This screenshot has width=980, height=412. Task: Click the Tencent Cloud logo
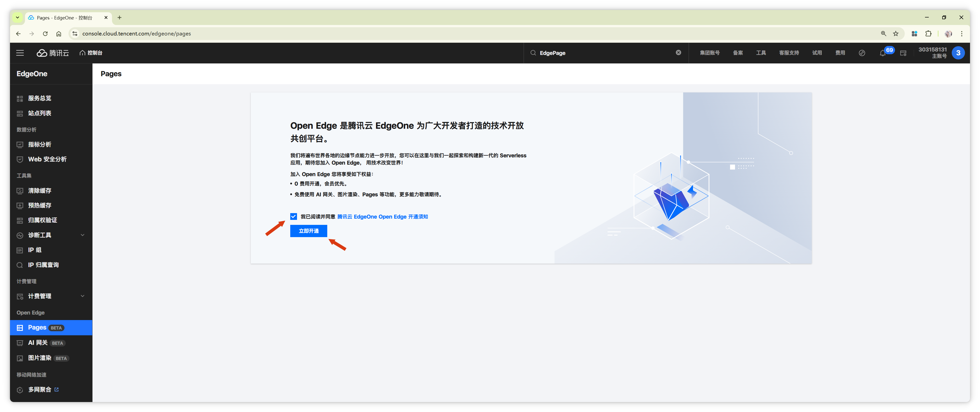coord(53,53)
